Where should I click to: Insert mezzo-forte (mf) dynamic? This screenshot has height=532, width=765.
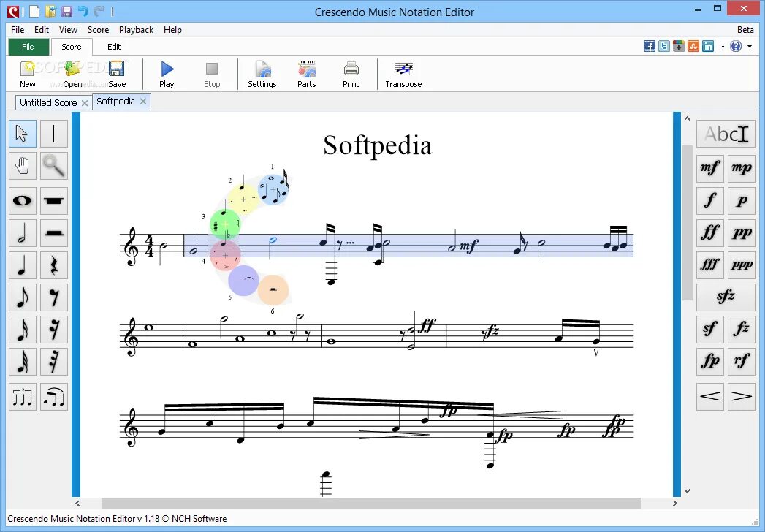710,168
